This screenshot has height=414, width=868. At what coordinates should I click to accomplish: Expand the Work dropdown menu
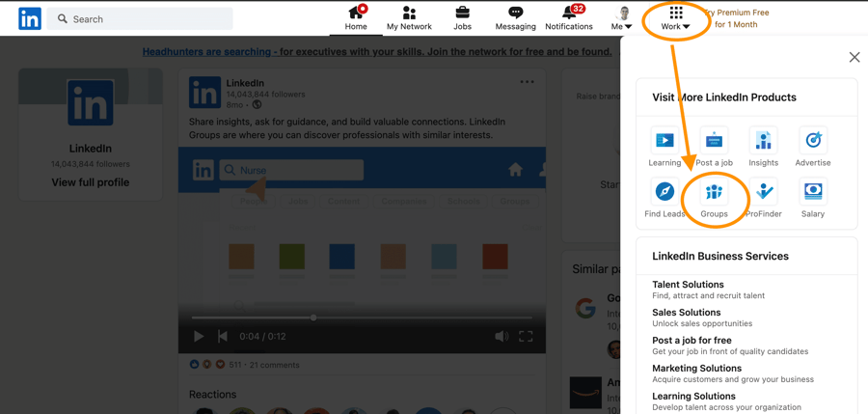click(x=675, y=19)
